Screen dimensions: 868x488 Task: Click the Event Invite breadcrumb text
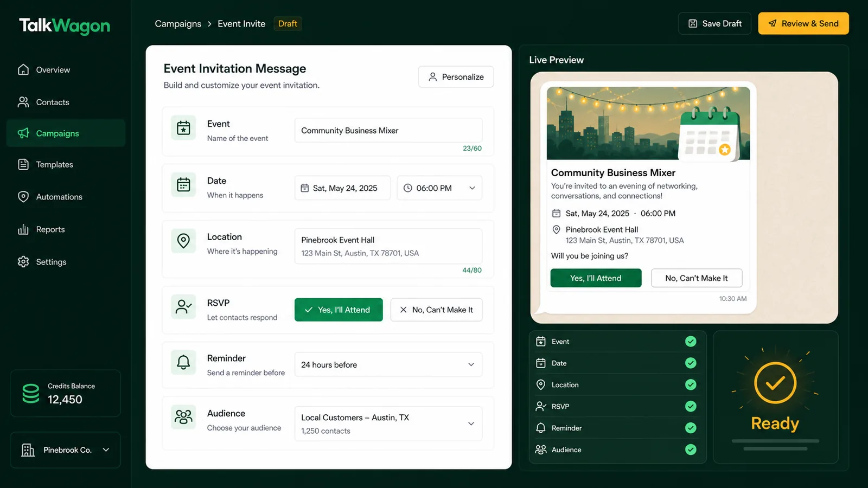click(x=241, y=24)
